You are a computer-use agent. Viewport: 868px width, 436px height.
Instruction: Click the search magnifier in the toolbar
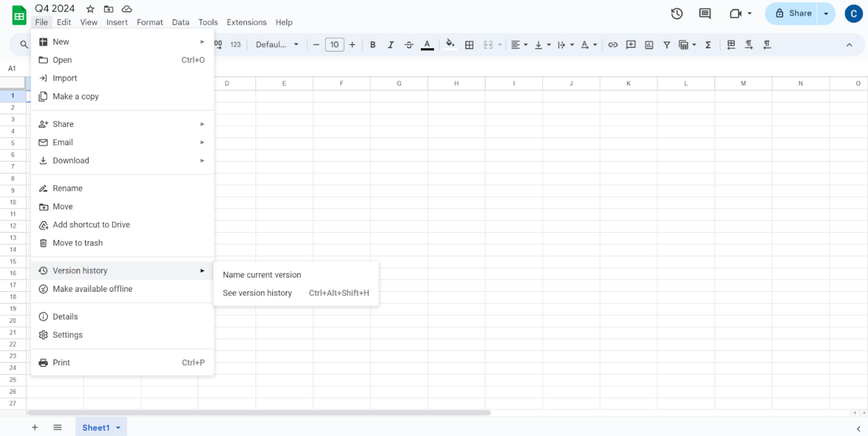(24, 45)
